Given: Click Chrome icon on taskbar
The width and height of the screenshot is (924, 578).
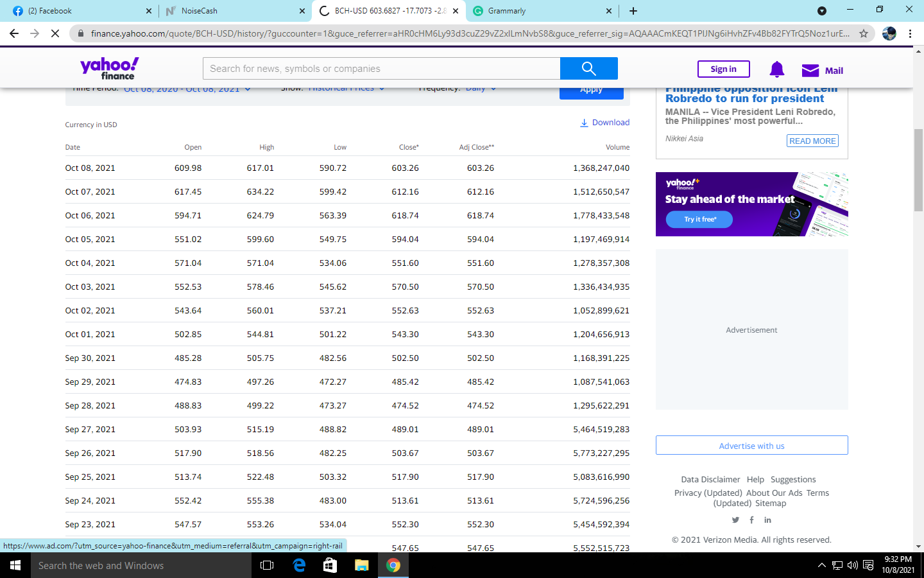Looking at the screenshot, I should click(393, 565).
